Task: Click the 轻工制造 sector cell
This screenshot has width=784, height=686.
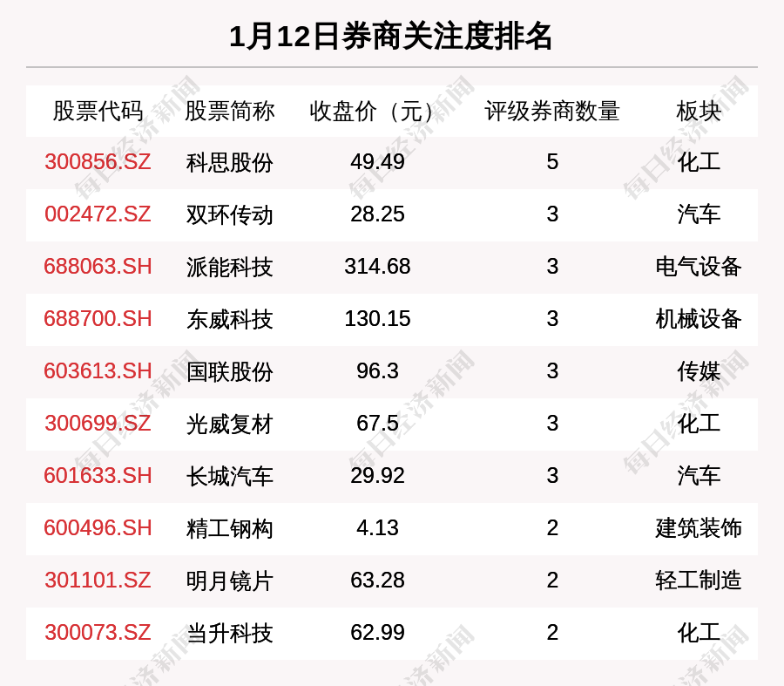Action: pos(699,581)
